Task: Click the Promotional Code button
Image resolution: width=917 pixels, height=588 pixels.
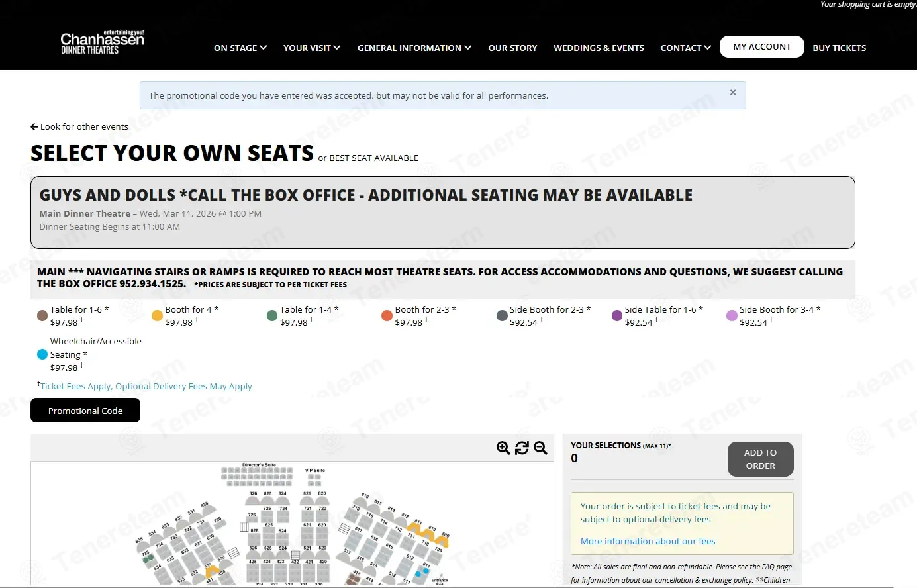Action: coord(85,411)
